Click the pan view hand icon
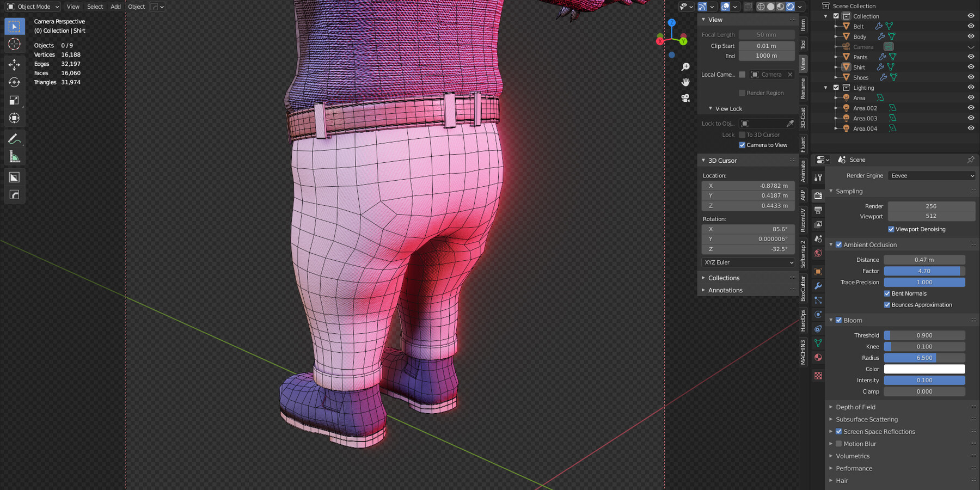 (685, 82)
